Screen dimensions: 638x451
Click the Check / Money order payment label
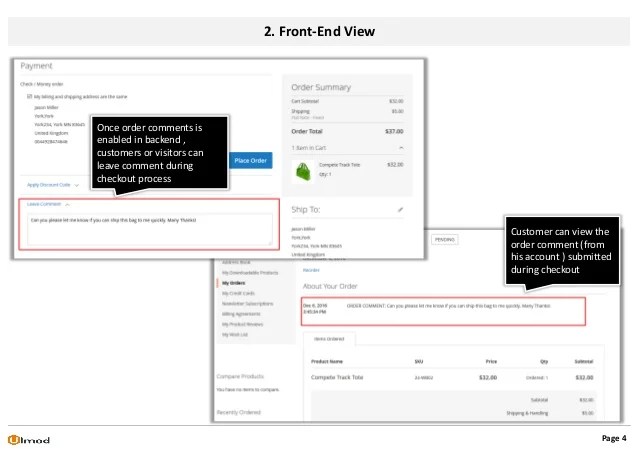coord(42,84)
